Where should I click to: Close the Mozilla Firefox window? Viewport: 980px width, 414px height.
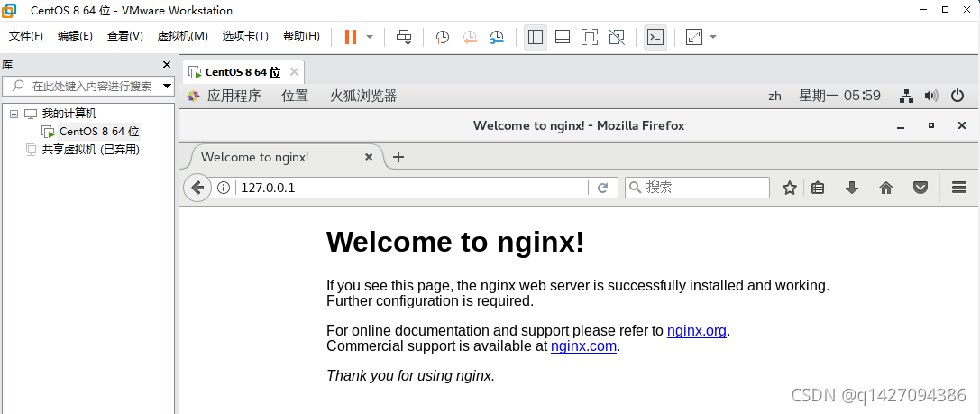click(x=962, y=125)
